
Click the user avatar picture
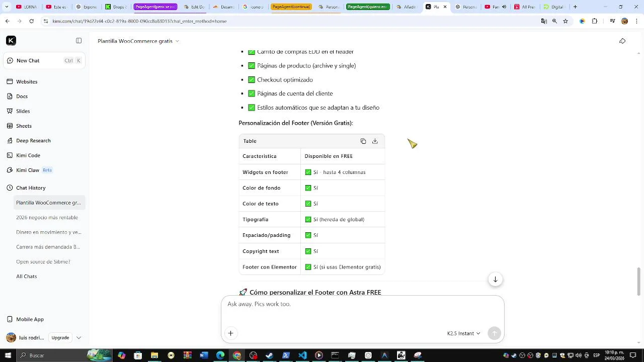click(x=11, y=338)
